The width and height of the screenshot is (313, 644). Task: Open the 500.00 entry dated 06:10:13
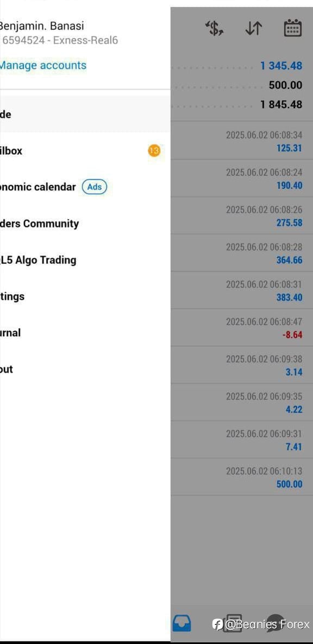pos(242,477)
